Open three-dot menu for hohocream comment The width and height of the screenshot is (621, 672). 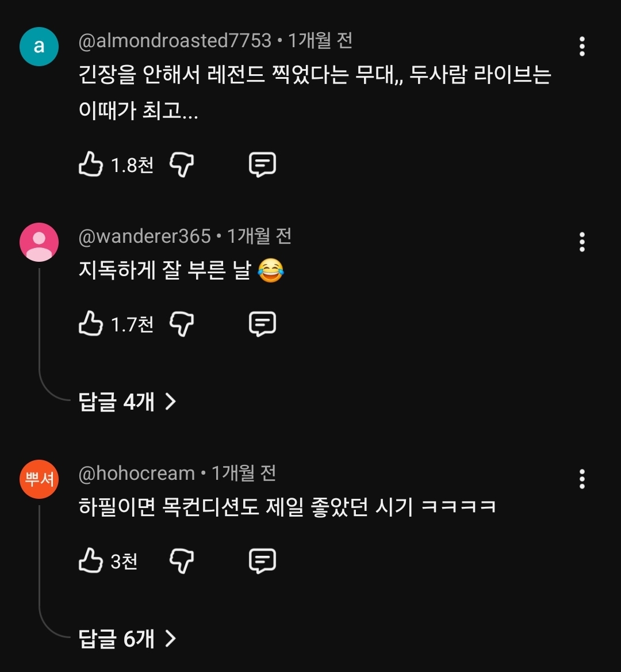[581, 479]
